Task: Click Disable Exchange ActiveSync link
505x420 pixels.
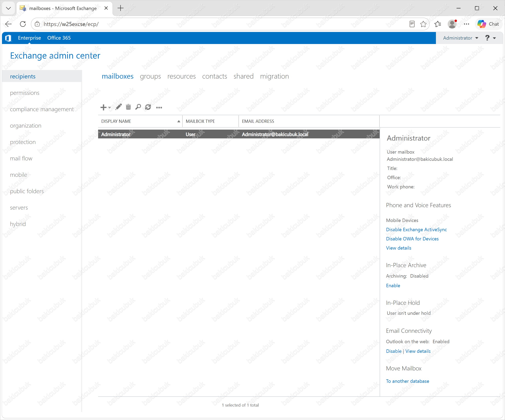Action: click(416, 230)
